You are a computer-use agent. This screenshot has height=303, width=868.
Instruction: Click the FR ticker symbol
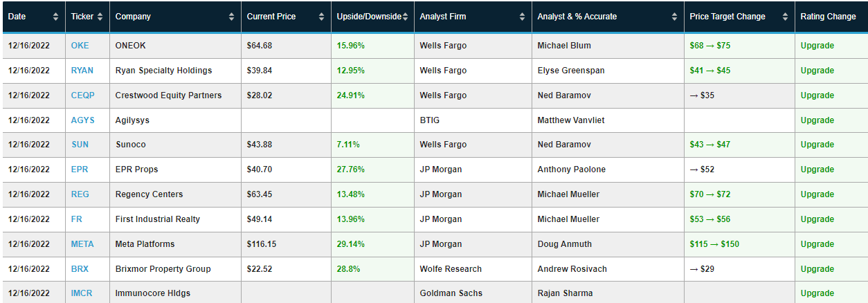point(76,219)
